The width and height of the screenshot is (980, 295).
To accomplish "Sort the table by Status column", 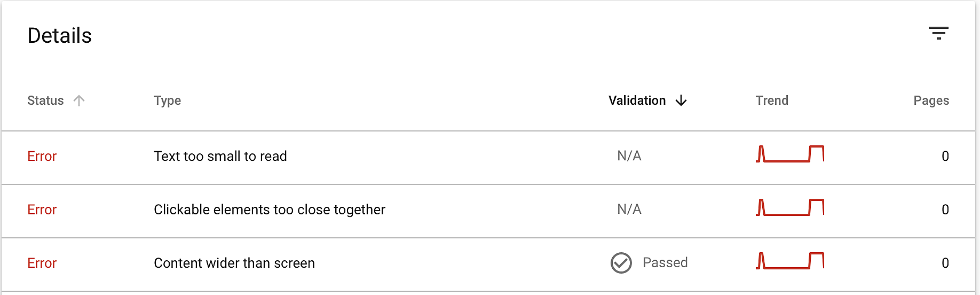I will pyautogui.click(x=45, y=100).
